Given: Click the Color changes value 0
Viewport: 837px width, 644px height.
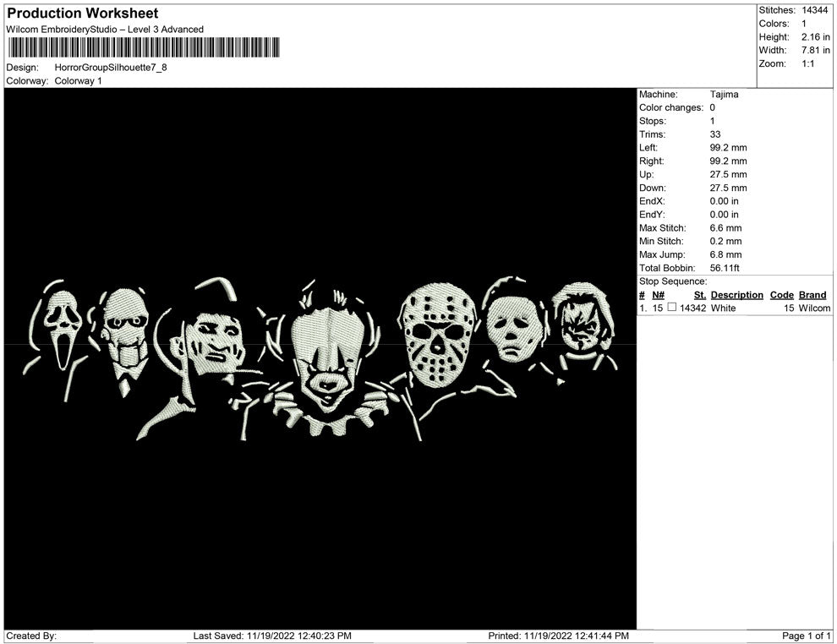Looking at the screenshot, I should [712, 108].
